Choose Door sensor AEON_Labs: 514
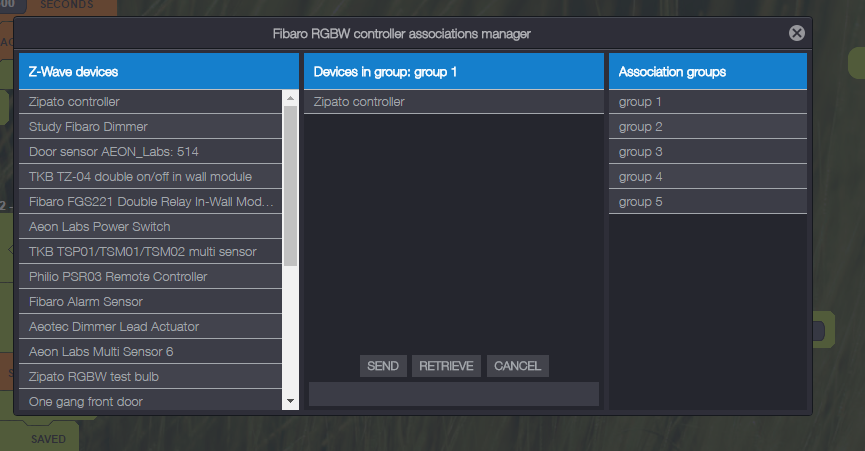This screenshot has width=865, height=451. point(150,152)
